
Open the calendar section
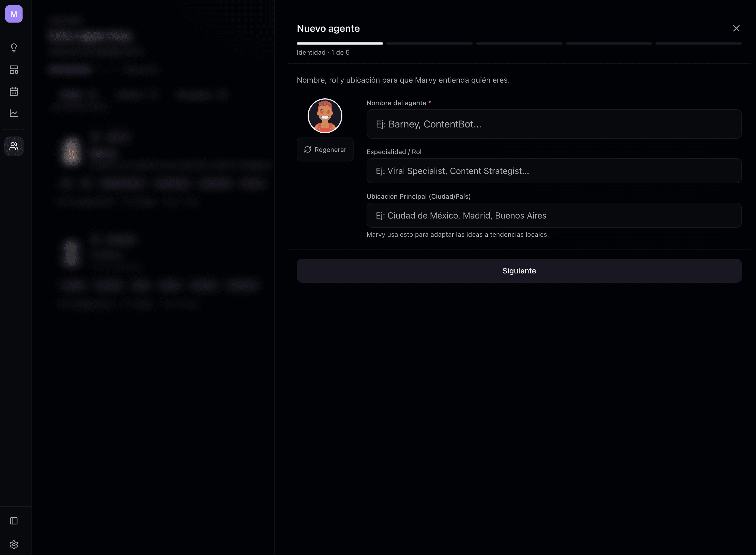(13, 91)
